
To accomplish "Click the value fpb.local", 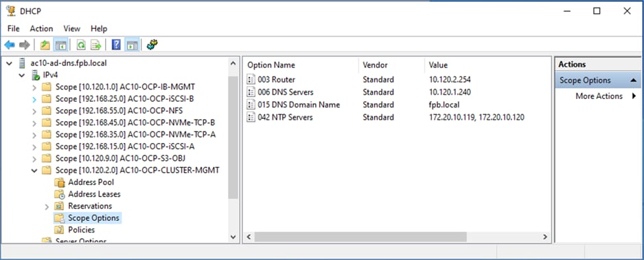I will (x=444, y=105).
